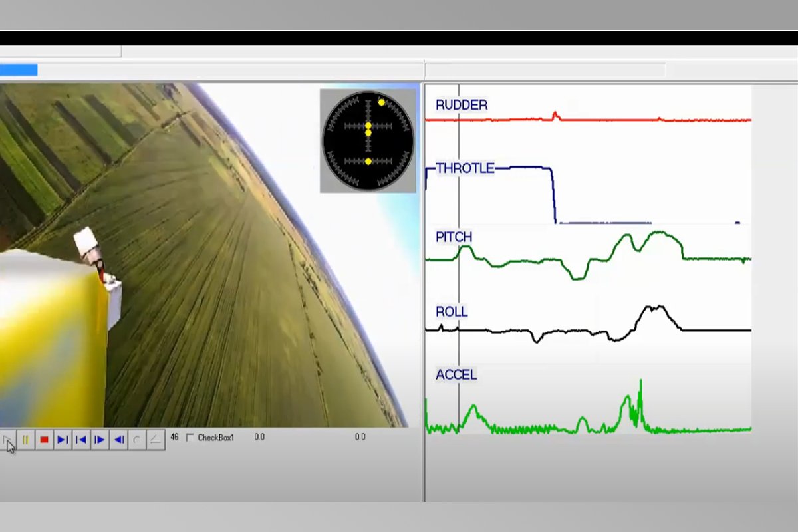
Task: Click the blue progress bar above video
Action: click(x=19, y=70)
